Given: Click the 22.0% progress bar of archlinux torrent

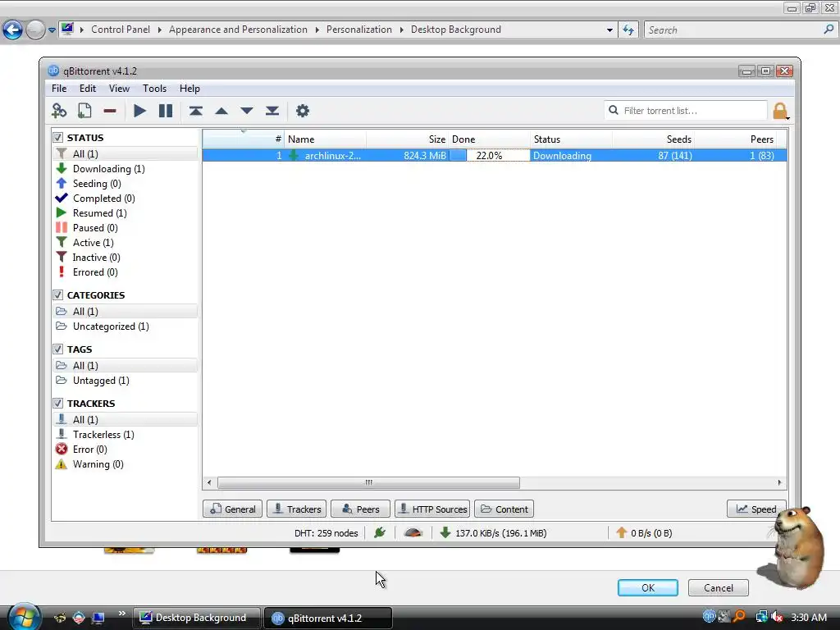Looking at the screenshot, I should (489, 155).
